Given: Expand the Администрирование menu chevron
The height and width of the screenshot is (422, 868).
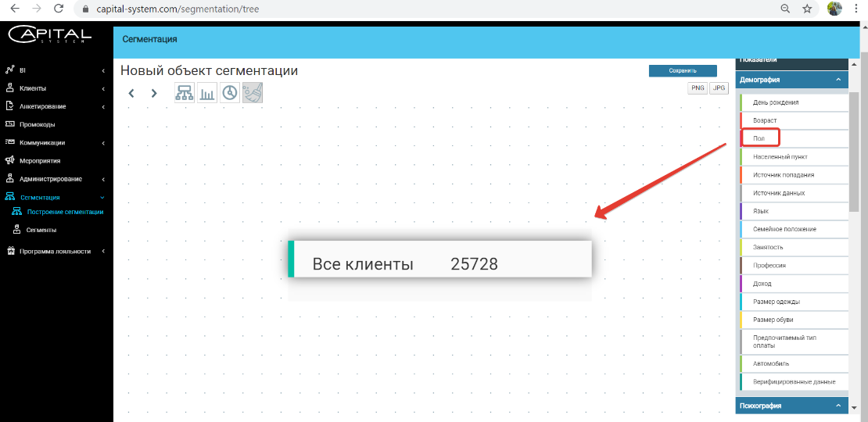Looking at the screenshot, I should (x=103, y=179).
